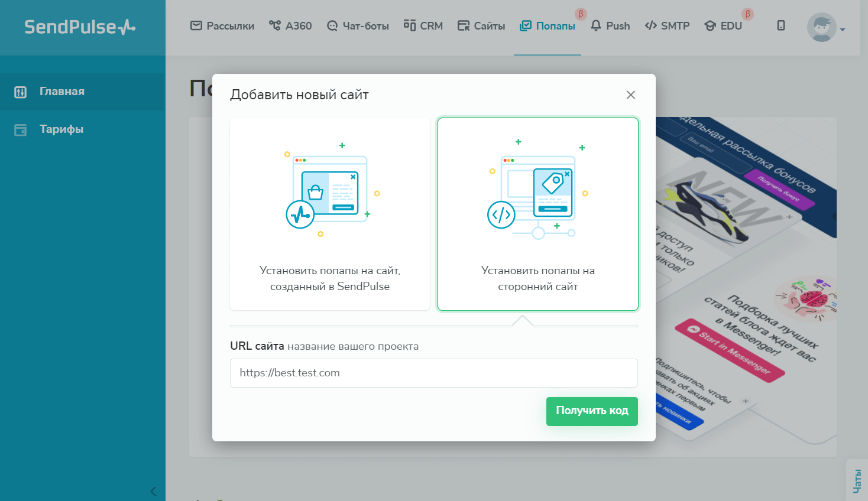Go to Чат-боты section
Screen dimensions: 868x501
click(x=358, y=26)
